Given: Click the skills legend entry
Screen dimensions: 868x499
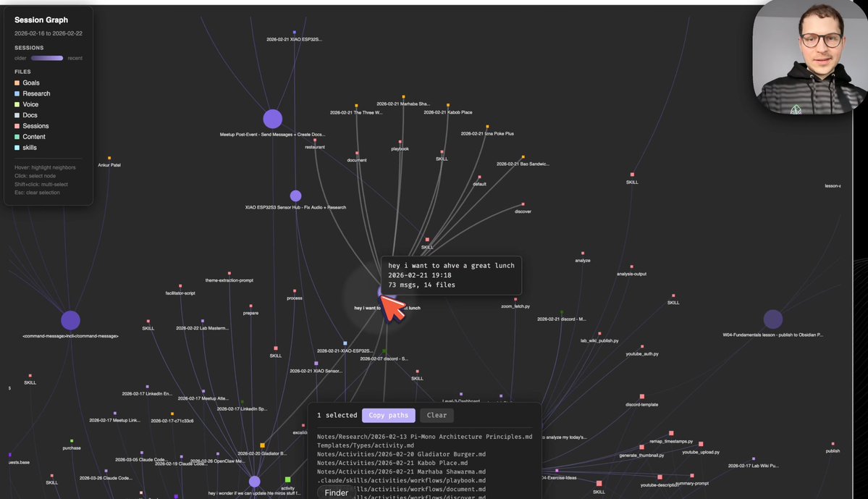Looking at the screenshot, I should (x=30, y=148).
